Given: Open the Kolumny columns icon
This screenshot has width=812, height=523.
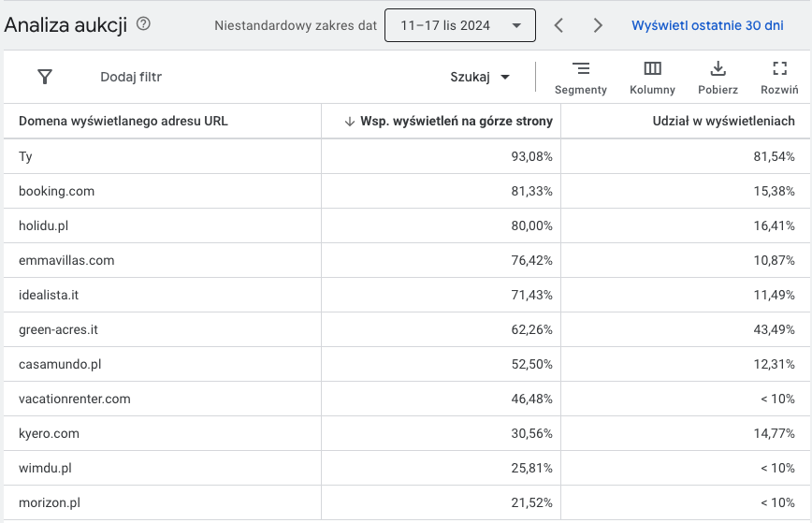Looking at the screenshot, I should tap(652, 69).
